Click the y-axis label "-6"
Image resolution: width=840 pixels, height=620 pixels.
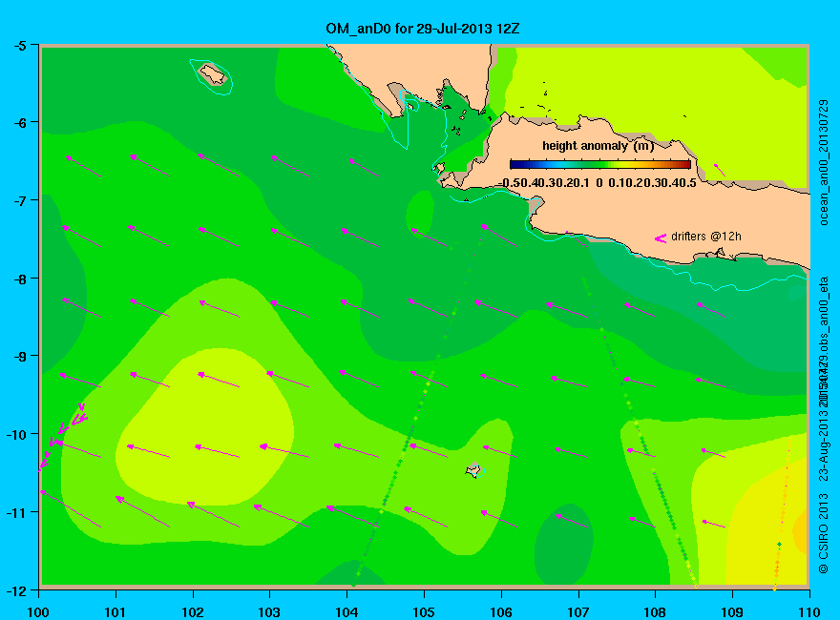click(x=20, y=123)
